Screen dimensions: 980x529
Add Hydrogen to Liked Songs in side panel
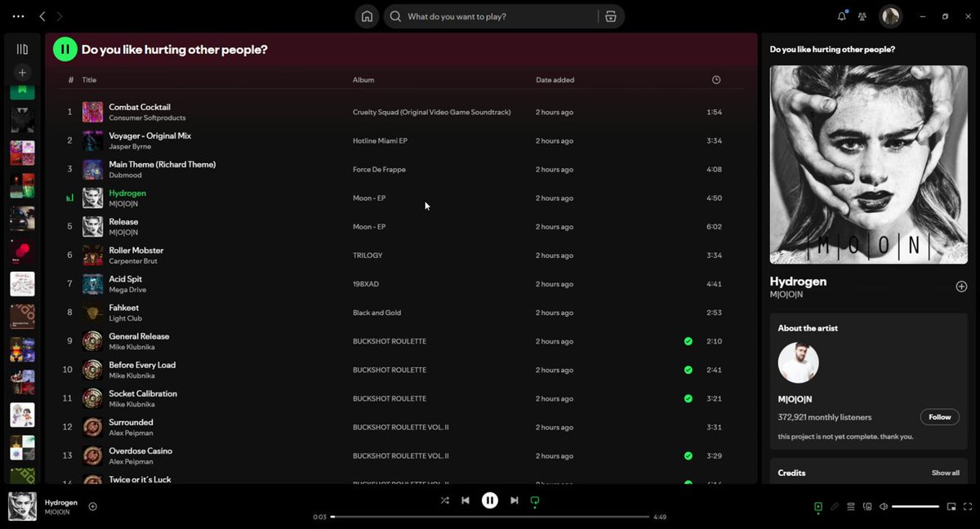click(961, 287)
